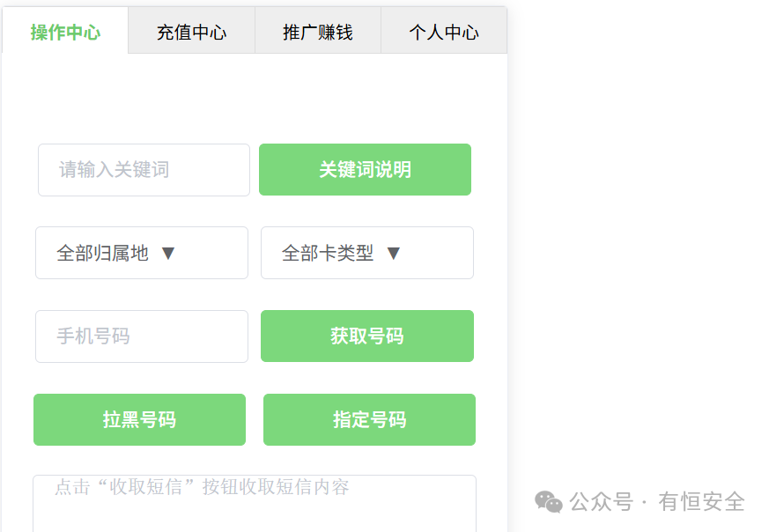Image resolution: width=769 pixels, height=532 pixels.
Task: Click the 拉黑号码 blacklist button
Action: coord(139,420)
